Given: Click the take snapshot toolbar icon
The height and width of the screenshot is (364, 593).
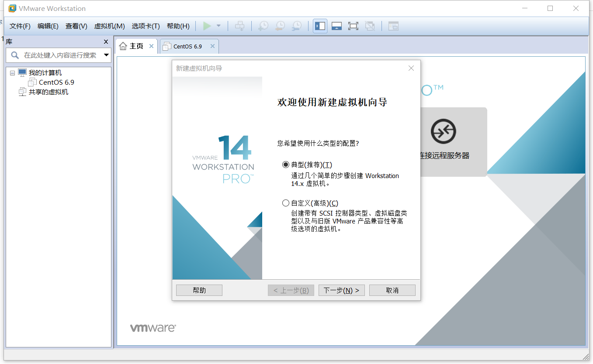Looking at the screenshot, I should (x=263, y=26).
